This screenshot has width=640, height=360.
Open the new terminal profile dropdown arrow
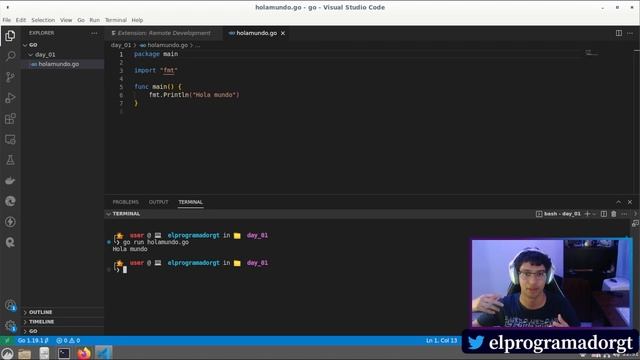pyautogui.click(x=594, y=214)
